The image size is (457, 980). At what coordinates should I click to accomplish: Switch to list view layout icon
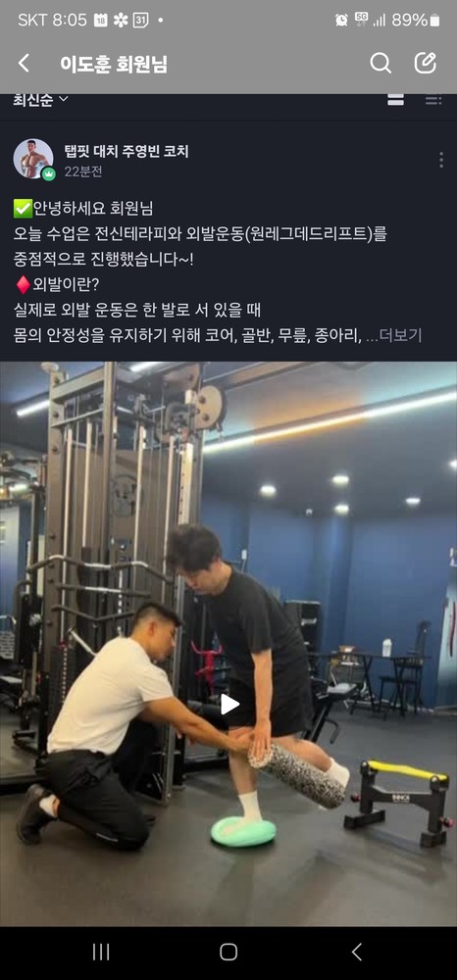point(433,99)
